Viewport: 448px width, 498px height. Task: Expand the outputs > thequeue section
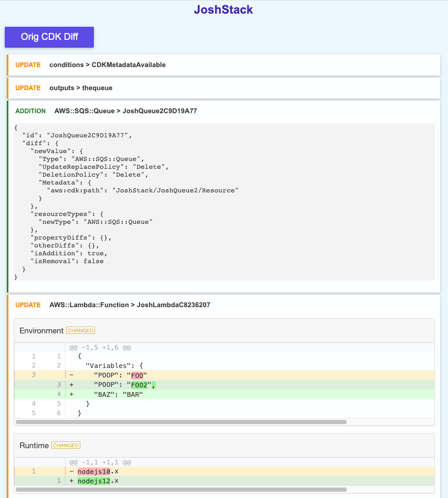[82, 88]
